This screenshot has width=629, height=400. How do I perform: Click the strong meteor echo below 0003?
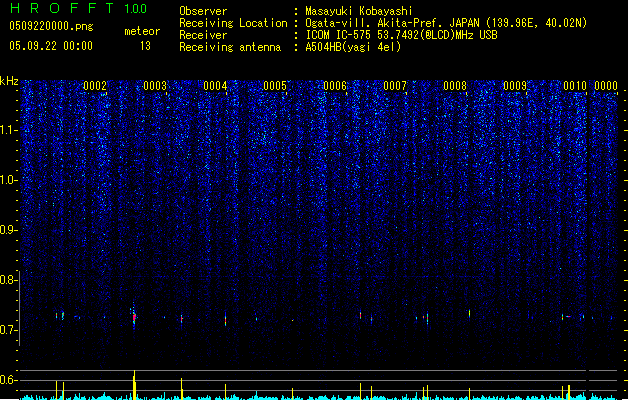point(134,317)
